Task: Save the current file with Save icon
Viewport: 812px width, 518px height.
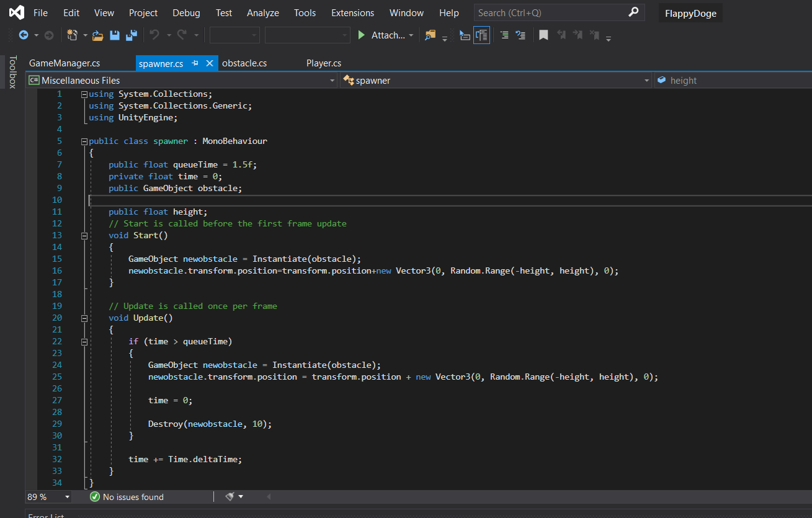Action: point(115,35)
